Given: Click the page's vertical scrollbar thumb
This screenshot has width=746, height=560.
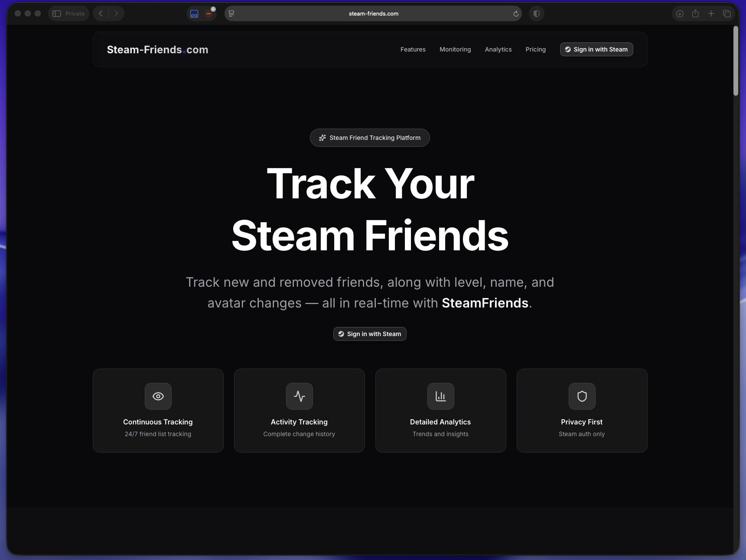Looking at the screenshot, I should (736, 61).
